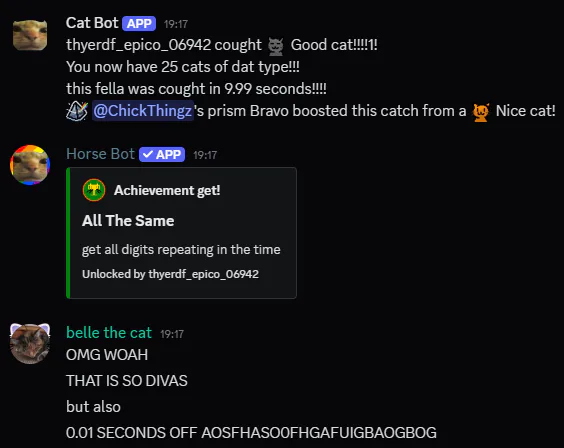564x448 pixels.
Task: Click the belle the cat username
Action: (109, 333)
